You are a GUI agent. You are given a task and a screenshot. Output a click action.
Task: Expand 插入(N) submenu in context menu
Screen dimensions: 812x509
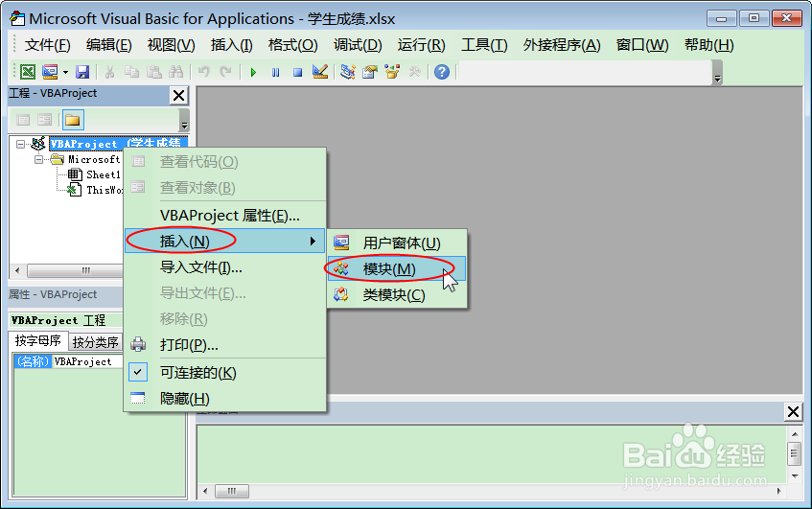click(224, 242)
